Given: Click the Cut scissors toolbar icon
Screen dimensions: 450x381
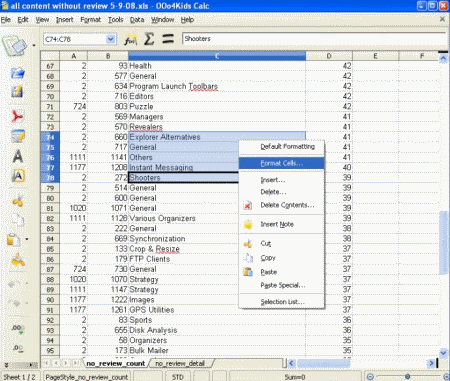Looking at the screenshot, I should click(x=18, y=201).
